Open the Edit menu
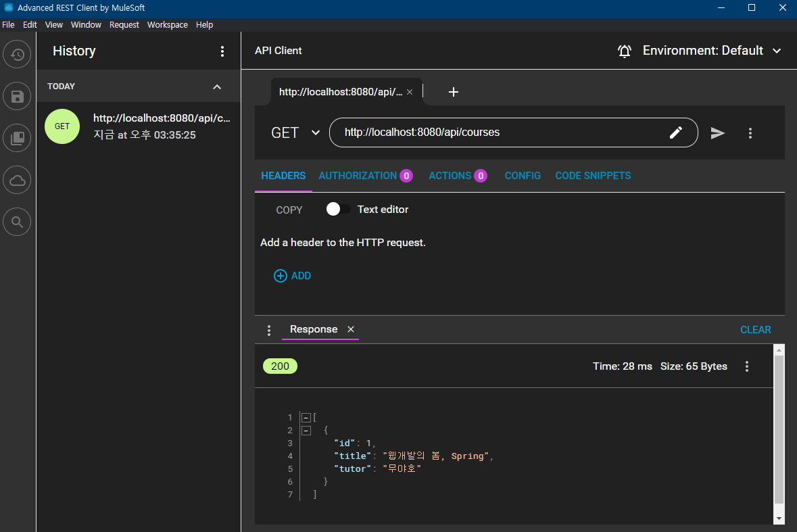The image size is (797, 532). click(30, 25)
